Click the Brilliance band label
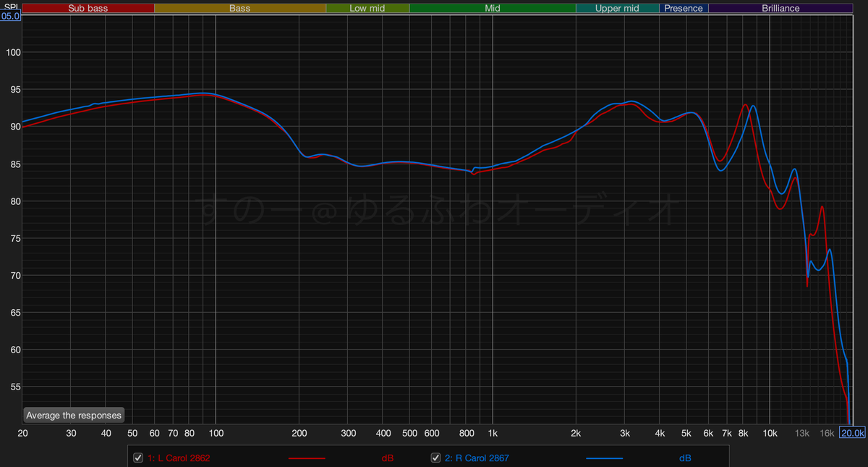 780,9
